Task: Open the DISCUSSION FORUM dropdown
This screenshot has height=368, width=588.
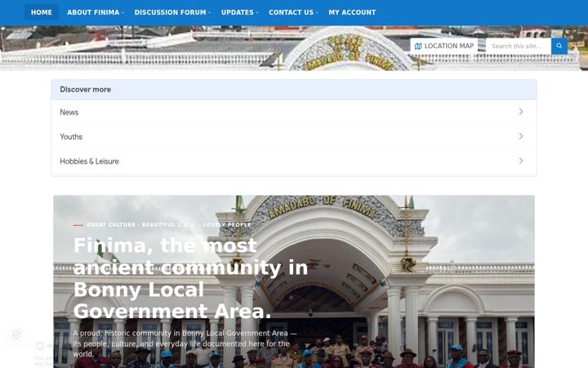Action: pos(172,12)
